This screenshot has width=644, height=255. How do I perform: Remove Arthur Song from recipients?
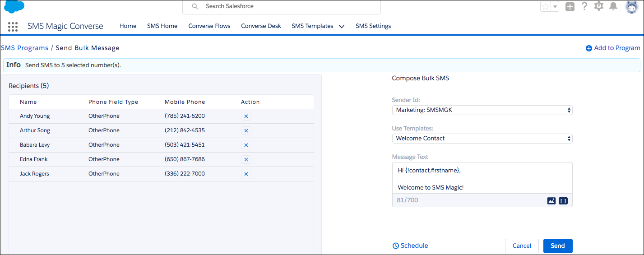pos(246,130)
